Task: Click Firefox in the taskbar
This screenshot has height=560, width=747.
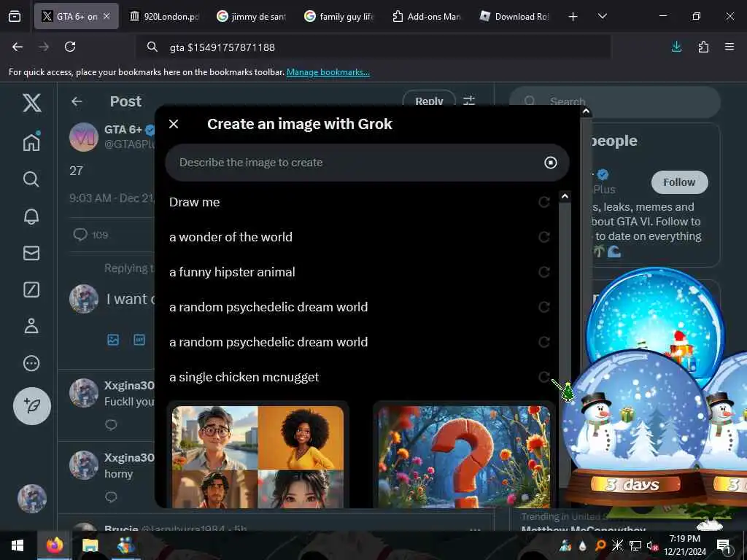Action: tap(54, 545)
